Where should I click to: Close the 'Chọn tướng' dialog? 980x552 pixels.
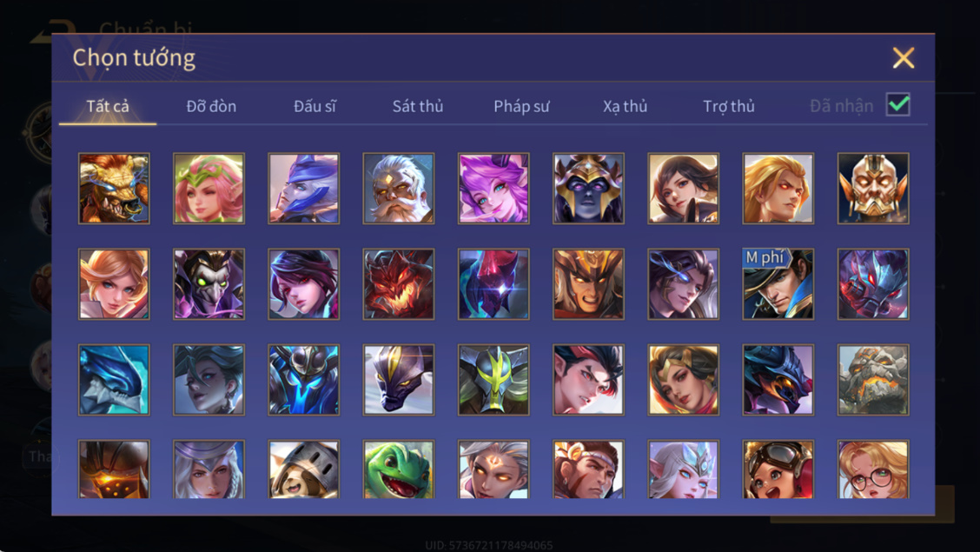[904, 57]
